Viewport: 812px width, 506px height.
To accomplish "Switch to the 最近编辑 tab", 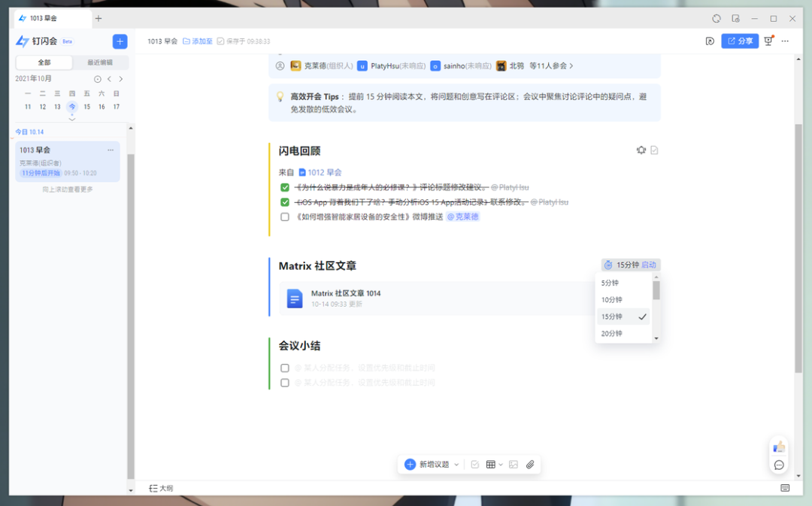I will tap(100, 62).
